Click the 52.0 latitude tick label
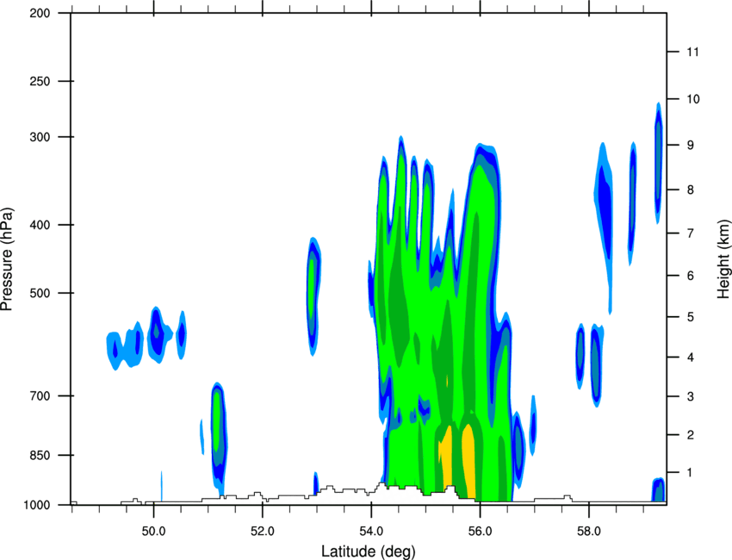Screen dimensions: 732x560 coord(263,532)
